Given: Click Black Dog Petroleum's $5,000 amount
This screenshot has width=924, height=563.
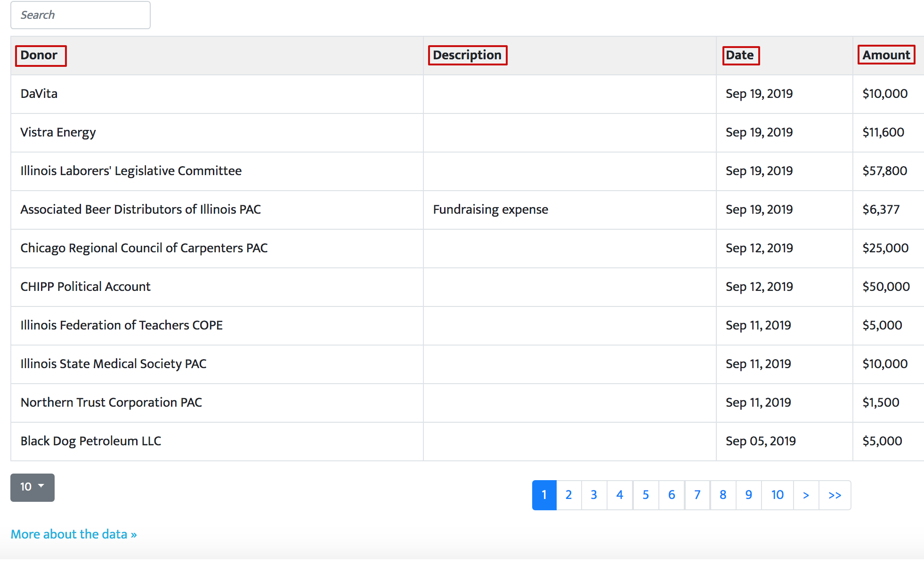Looking at the screenshot, I should [888, 442].
